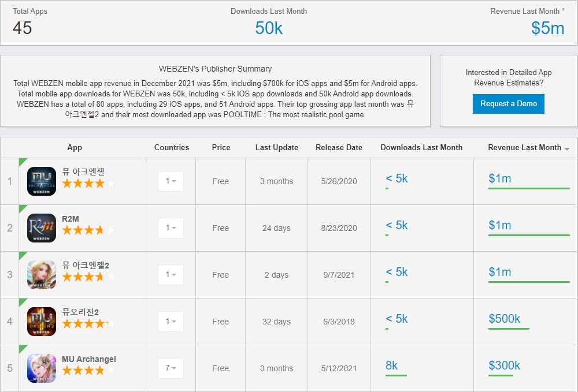Viewport: 578px width, 392px height.
Task: Sort by the Last Update column header
Action: tap(277, 148)
